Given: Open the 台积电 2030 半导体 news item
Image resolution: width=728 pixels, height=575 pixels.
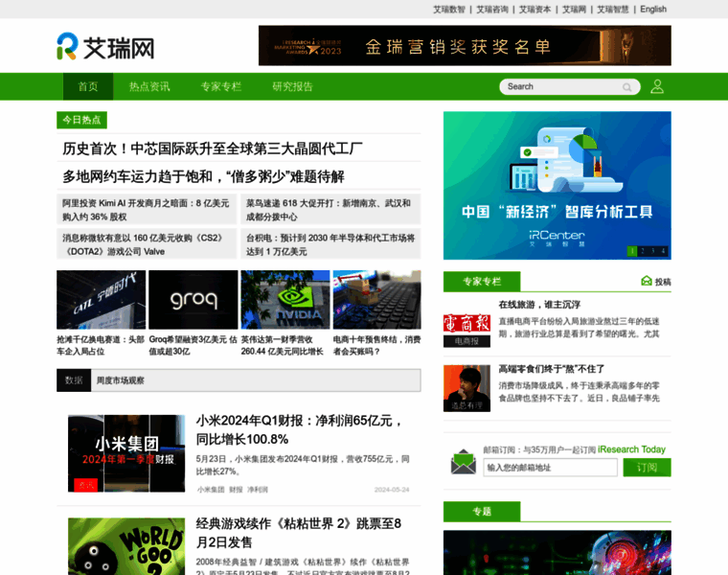Looking at the screenshot, I should [x=330, y=244].
